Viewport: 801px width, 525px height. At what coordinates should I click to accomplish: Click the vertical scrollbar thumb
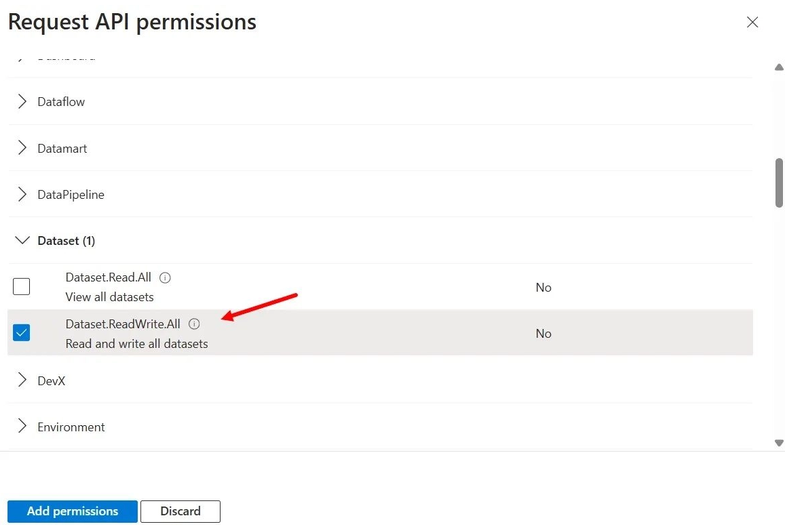779,183
